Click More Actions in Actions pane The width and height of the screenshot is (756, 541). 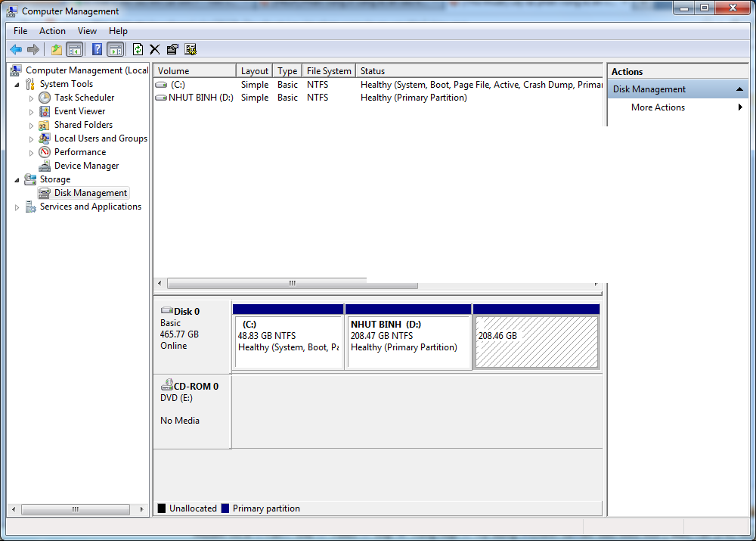[658, 107]
